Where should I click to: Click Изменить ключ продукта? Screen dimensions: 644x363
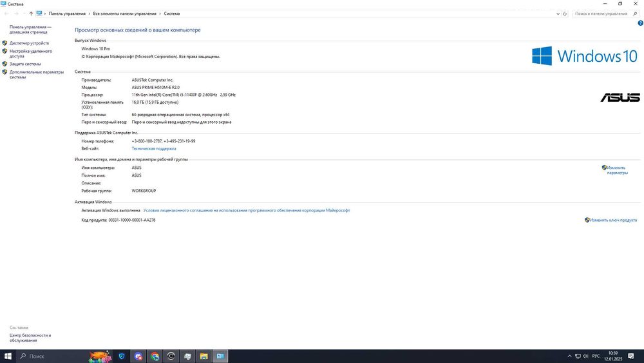pos(613,221)
